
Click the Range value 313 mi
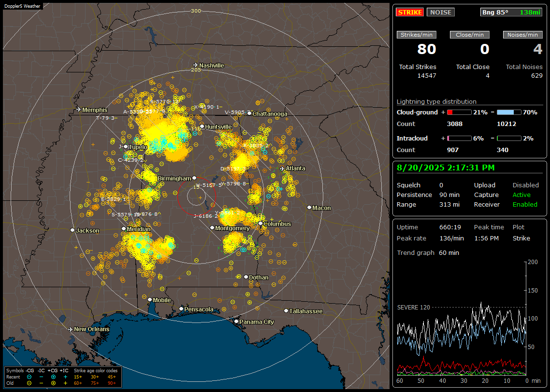tap(449, 205)
